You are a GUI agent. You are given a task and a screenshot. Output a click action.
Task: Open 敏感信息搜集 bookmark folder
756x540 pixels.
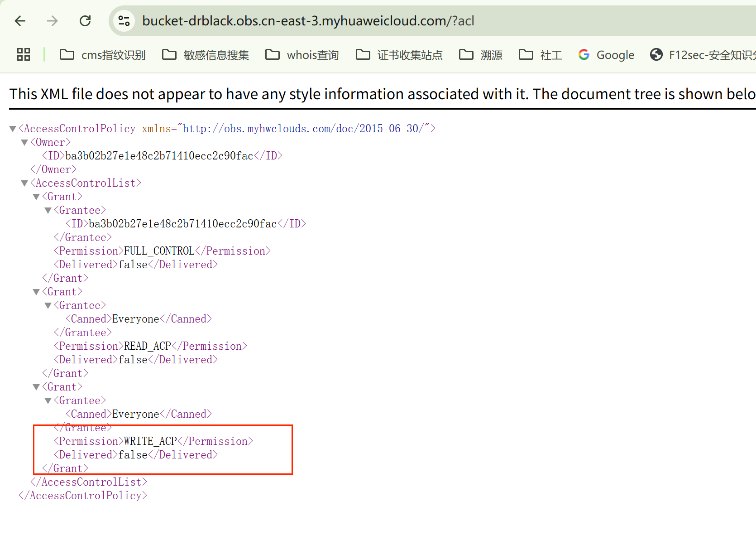click(x=206, y=55)
